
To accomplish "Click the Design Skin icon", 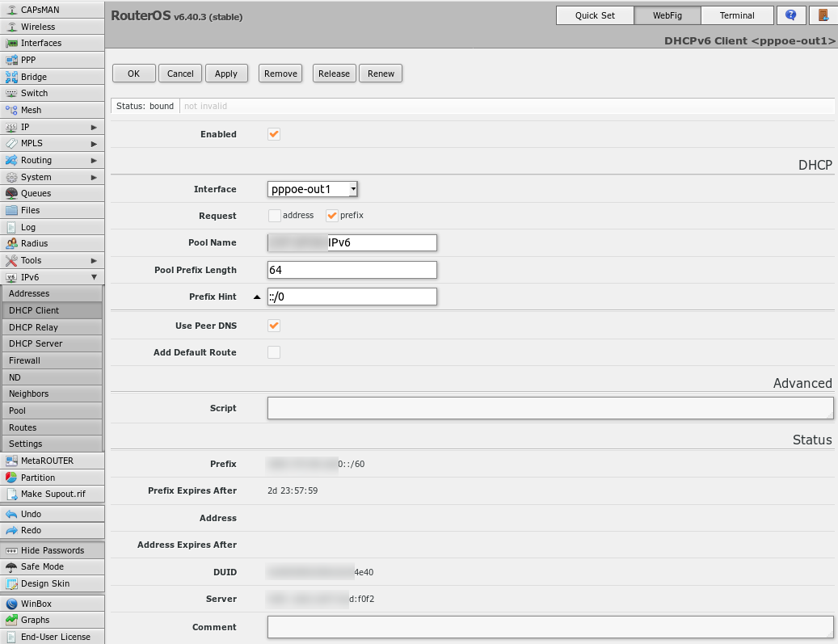I will pyautogui.click(x=11, y=583).
